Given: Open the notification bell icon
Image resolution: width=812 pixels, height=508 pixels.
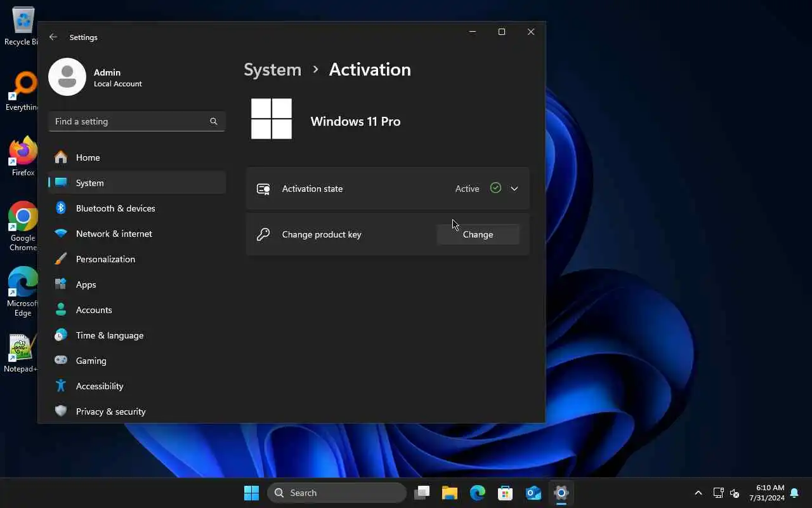Looking at the screenshot, I should (794, 493).
